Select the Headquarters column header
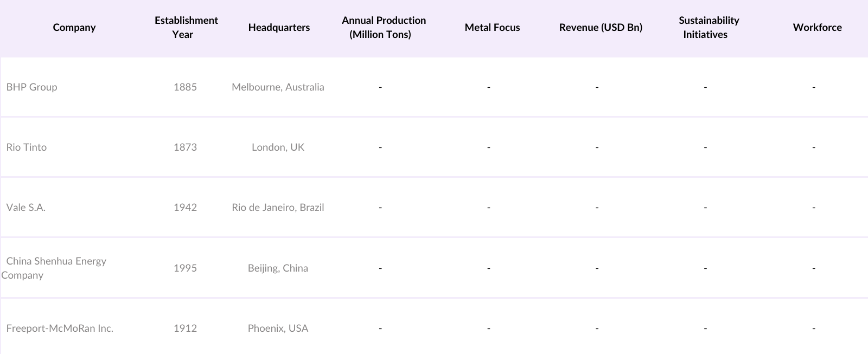The height and width of the screenshot is (354, 868). pyautogui.click(x=279, y=28)
